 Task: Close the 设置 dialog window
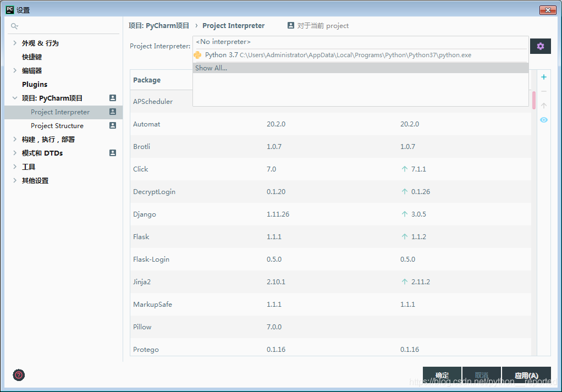click(x=548, y=10)
